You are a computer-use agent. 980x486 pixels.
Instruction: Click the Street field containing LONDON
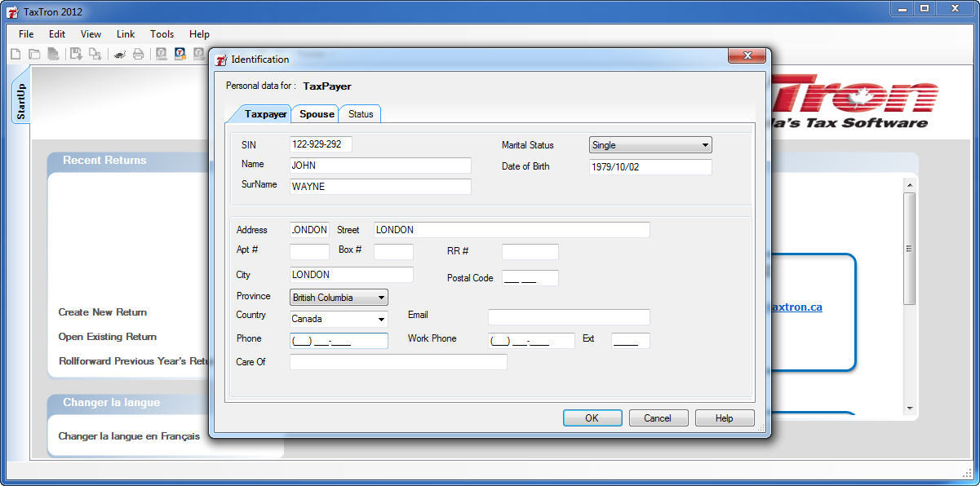(512, 230)
